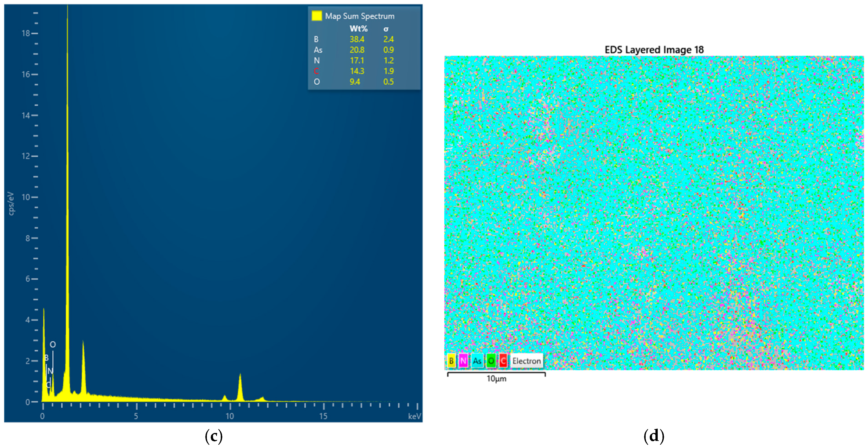
Task: Click the O peak label in spectrum
Action: pos(53,344)
